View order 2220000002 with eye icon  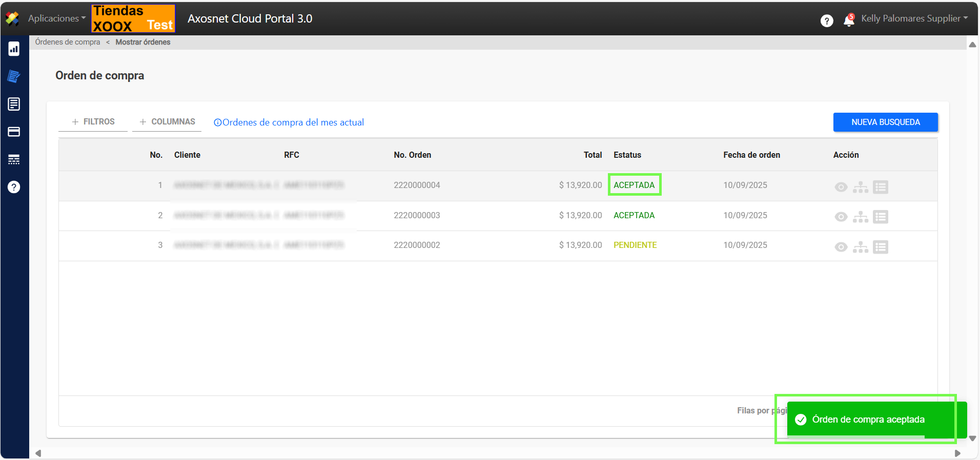[841, 247]
